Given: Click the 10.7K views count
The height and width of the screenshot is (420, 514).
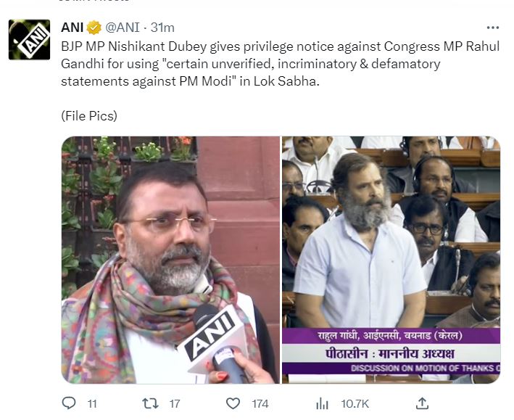Looking at the screenshot, I should pyautogui.click(x=355, y=404).
